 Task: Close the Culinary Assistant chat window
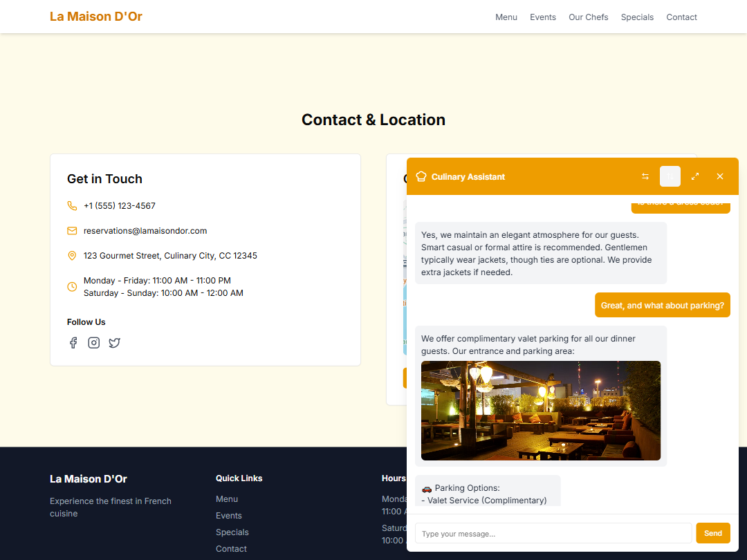pos(720,176)
